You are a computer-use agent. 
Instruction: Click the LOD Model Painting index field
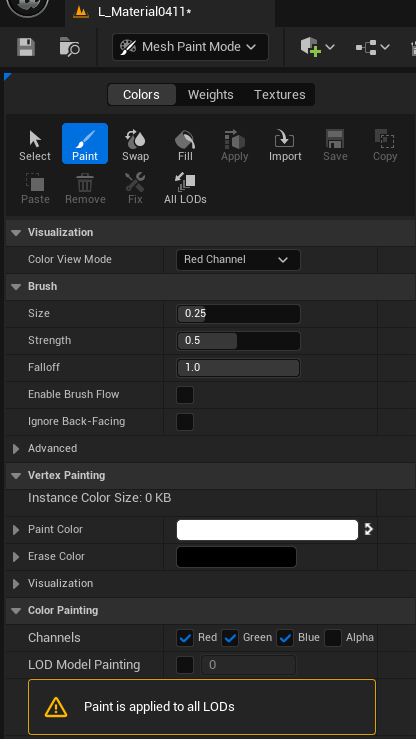249,665
